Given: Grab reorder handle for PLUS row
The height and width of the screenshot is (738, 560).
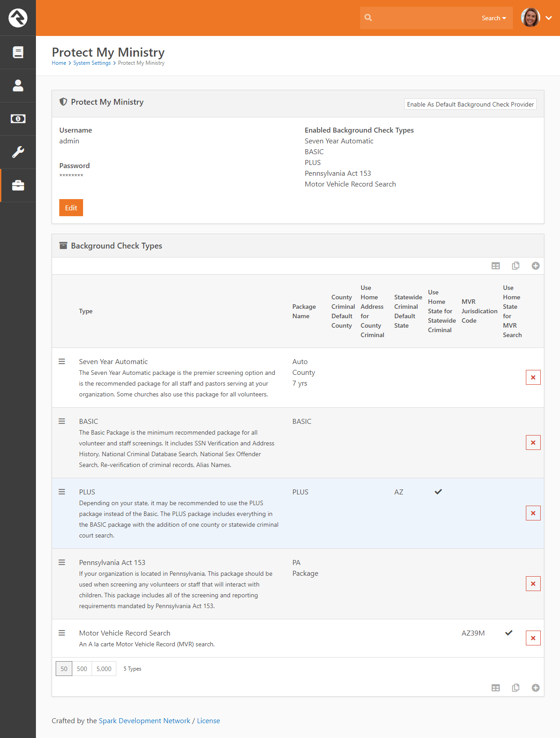Looking at the screenshot, I should point(62,492).
